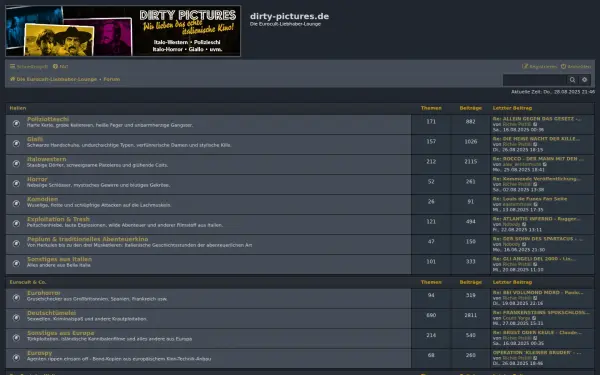Open last post Kommende Veröffentlichung
The width and height of the screenshot is (600, 375).
(x=536, y=179)
